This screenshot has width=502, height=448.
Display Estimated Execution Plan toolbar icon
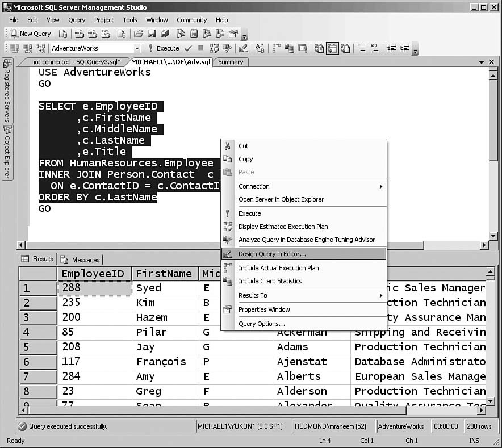click(214, 48)
